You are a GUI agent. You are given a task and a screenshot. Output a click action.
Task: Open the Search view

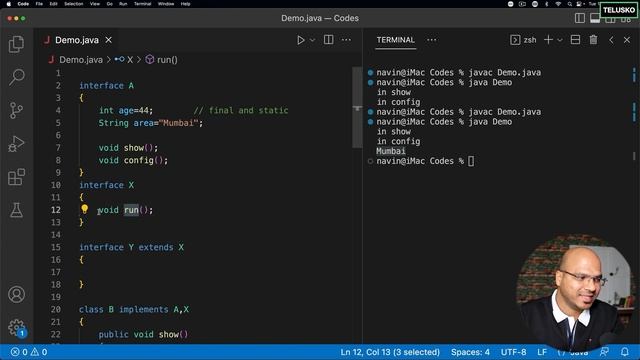pos(16,77)
